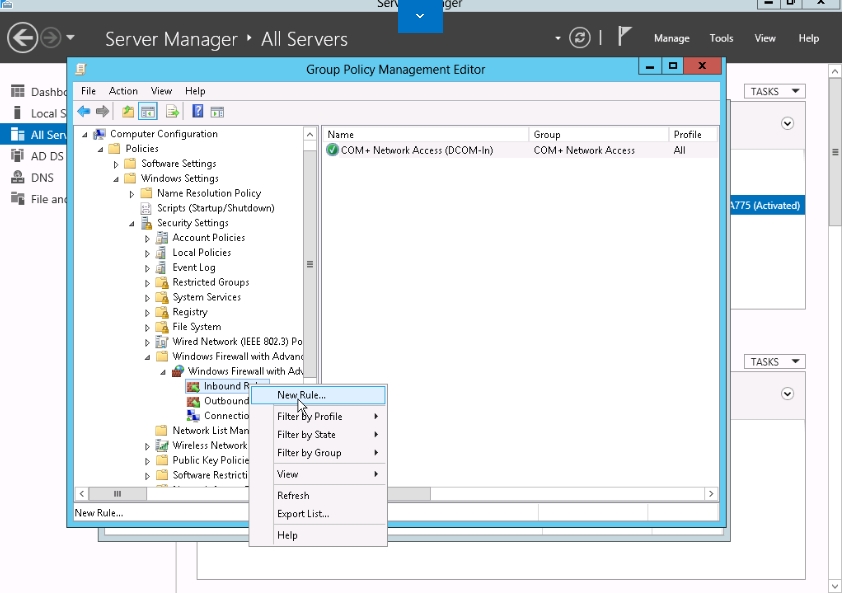Image resolution: width=843 pixels, height=593 pixels.
Task: Open the Action menu in editor
Action: tap(123, 91)
